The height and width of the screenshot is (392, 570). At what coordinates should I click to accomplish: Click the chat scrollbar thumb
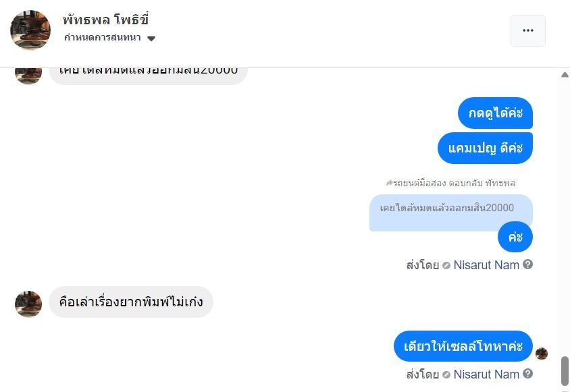point(565,370)
